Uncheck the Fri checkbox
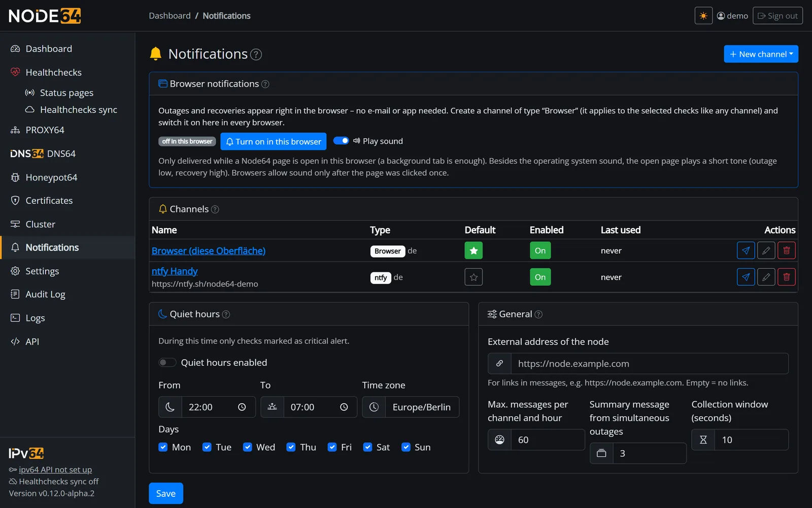This screenshot has width=812, height=508. tap(332, 447)
